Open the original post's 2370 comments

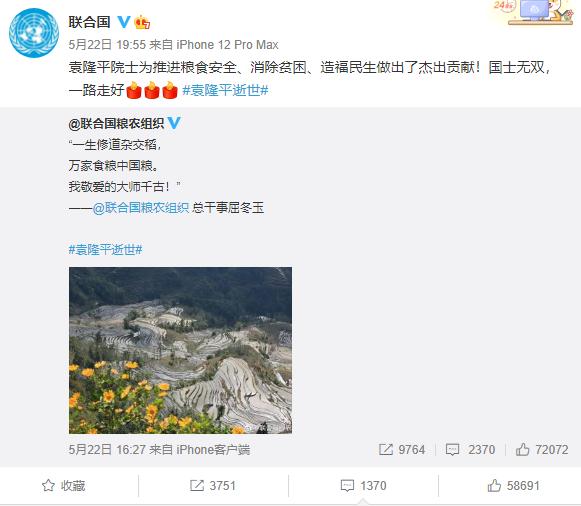[471, 450]
